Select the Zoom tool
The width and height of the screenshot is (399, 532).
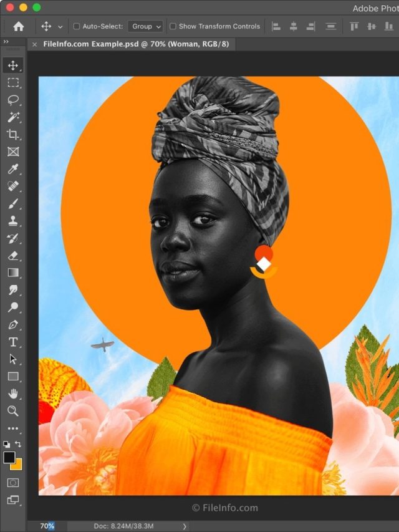coord(13,411)
